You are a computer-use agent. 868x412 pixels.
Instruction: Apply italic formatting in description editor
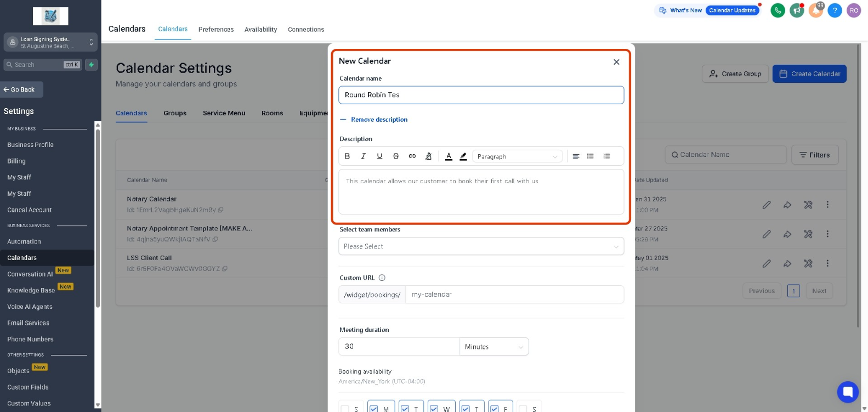(363, 156)
